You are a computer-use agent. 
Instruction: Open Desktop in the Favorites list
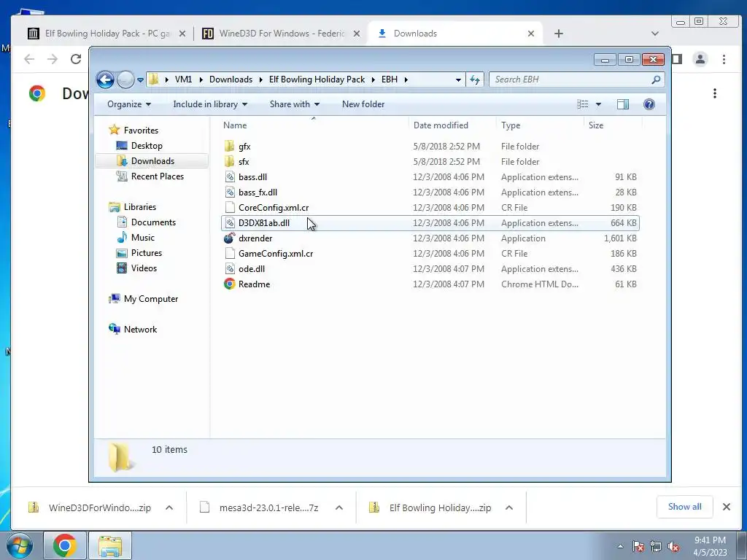146,146
